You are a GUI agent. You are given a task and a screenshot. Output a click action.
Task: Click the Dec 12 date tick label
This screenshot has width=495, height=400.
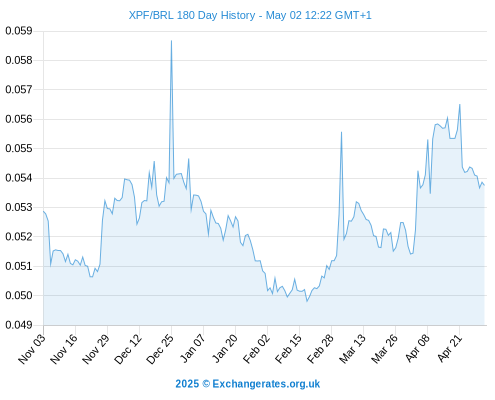[128, 349]
